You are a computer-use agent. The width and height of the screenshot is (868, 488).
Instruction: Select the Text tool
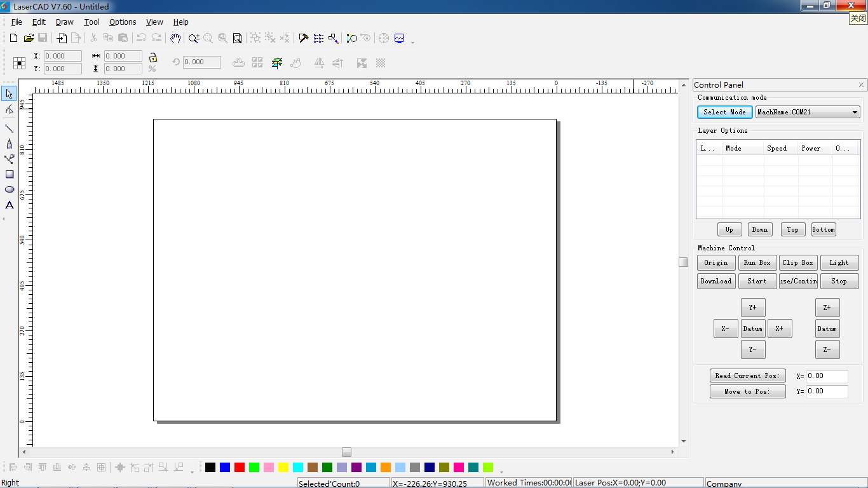tap(9, 205)
